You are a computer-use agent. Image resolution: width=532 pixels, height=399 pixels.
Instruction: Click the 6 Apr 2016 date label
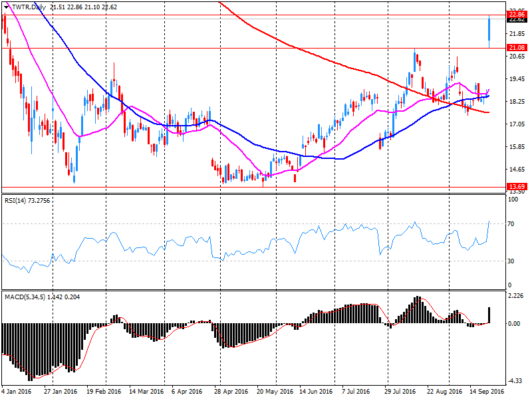point(187,391)
